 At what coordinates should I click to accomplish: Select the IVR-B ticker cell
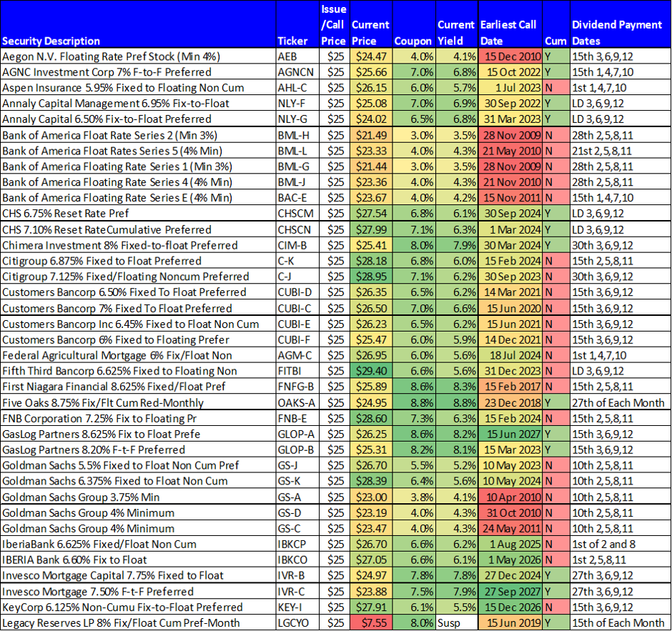click(297, 575)
